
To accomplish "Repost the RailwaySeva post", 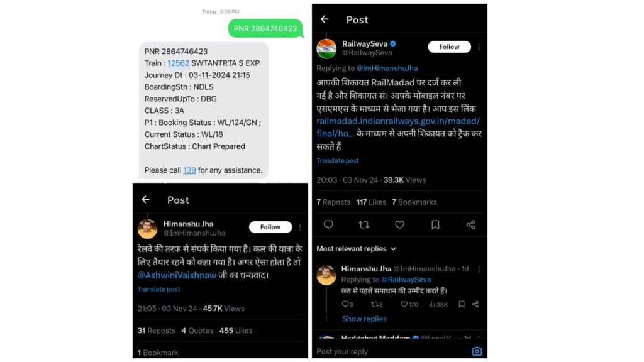I will pos(364,224).
